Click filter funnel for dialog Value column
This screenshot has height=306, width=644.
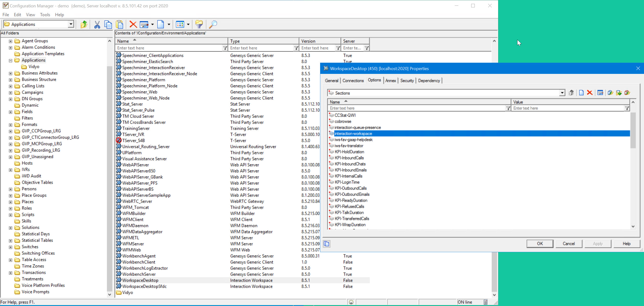click(x=627, y=108)
